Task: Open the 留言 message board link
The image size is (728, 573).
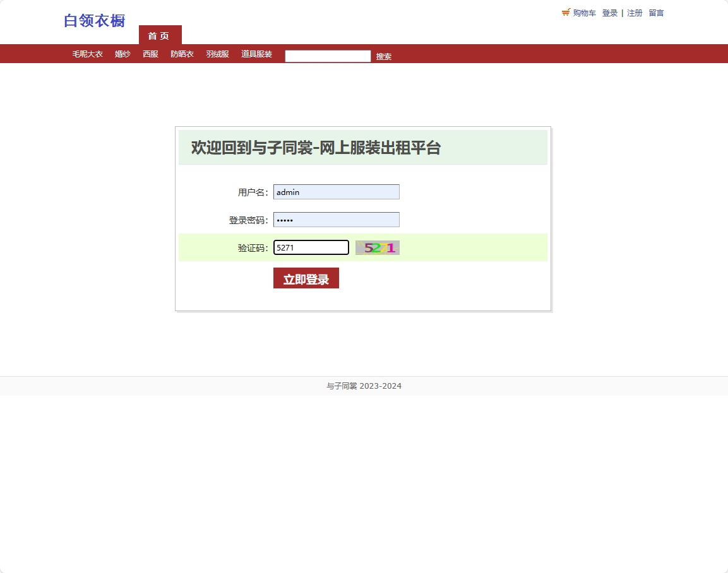Action: tap(656, 13)
